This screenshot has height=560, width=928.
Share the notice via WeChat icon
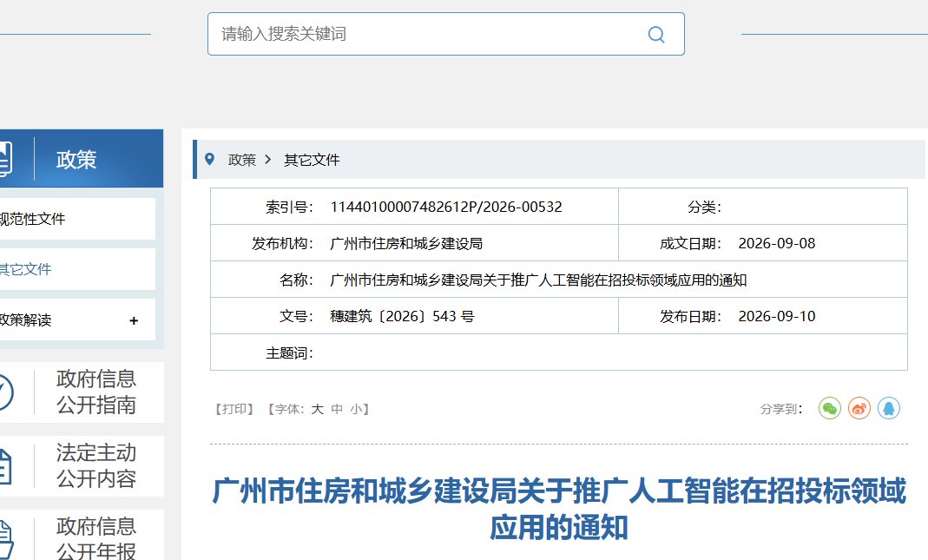tap(830, 408)
